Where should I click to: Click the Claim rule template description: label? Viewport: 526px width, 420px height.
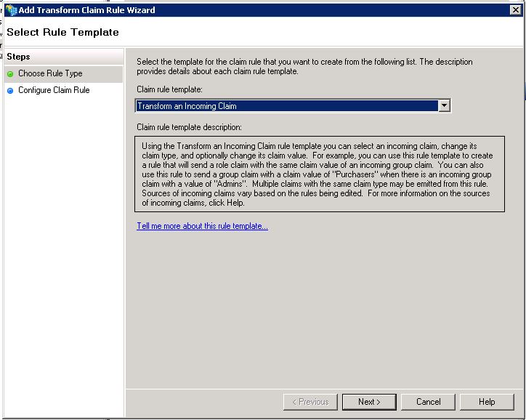pos(189,127)
